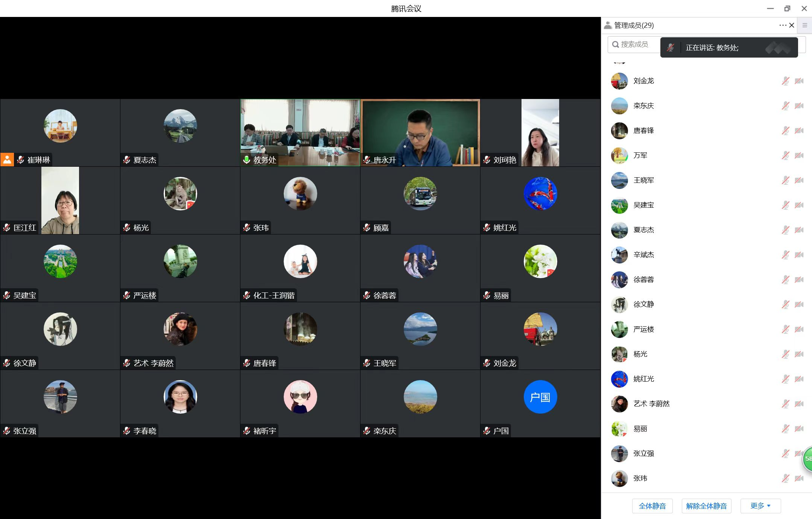Screen dimensions: 812x519
Task: Select 王晓军 in the member list
Action: click(643, 180)
